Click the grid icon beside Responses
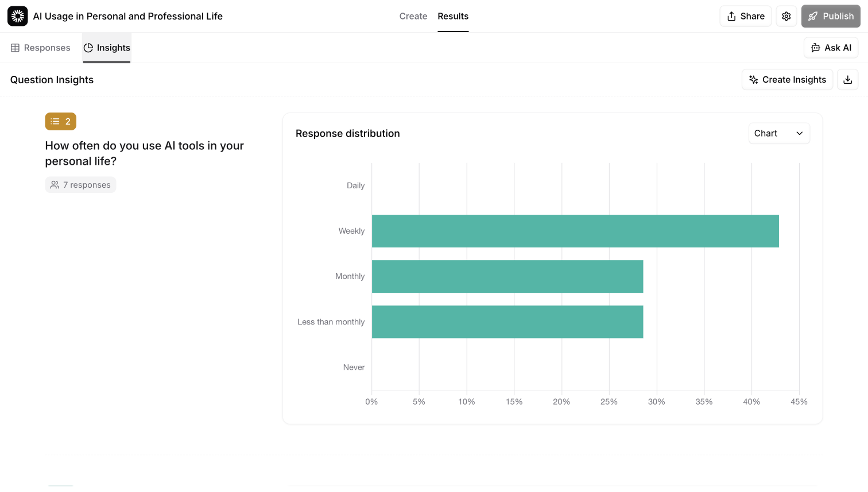 point(17,48)
